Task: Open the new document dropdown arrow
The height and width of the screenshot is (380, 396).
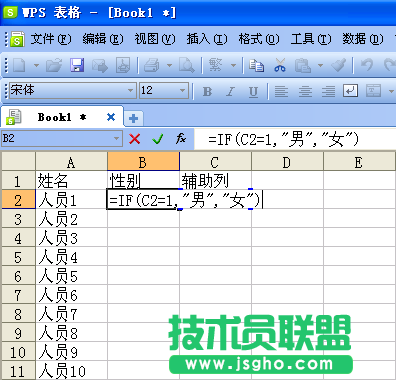Action: click(x=36, y=65)
